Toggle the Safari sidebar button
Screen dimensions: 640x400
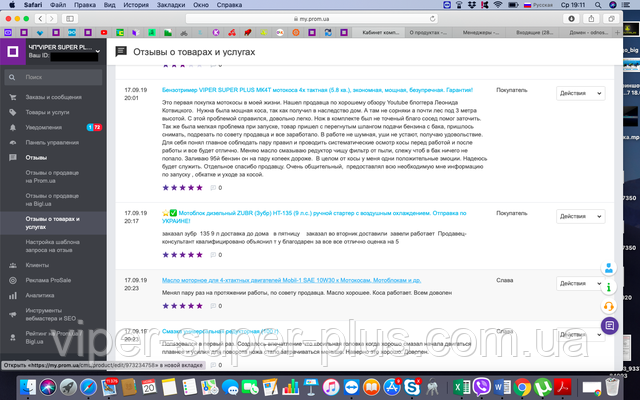pos(70,19)
